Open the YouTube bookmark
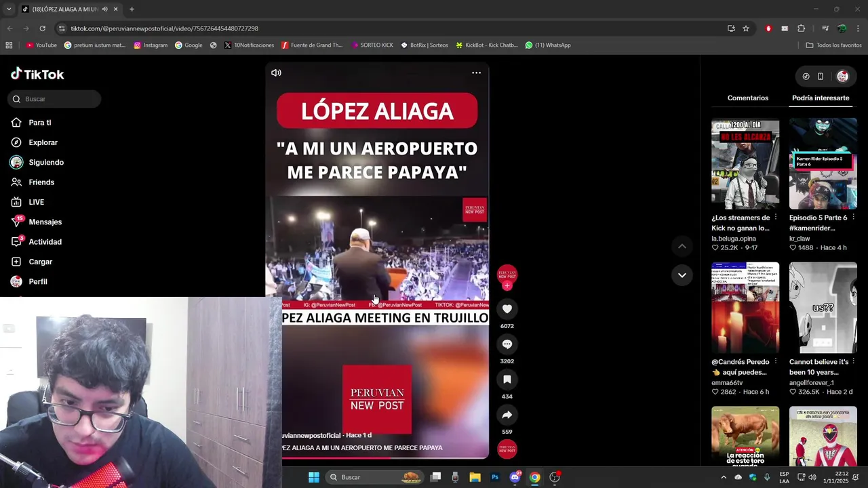The height and width of the screenshot is (488, 868). (x=41, y=45)
